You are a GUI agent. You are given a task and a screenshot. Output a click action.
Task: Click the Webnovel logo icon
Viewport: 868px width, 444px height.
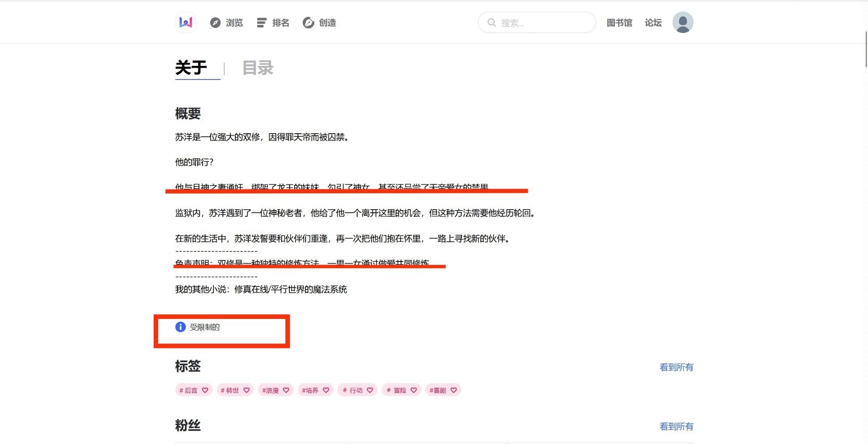point(185,22)
